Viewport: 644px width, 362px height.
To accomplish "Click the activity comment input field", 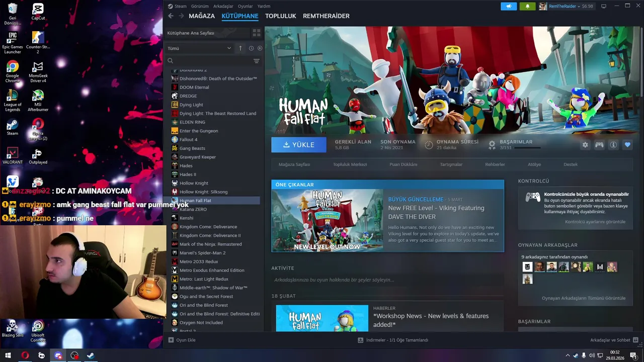I will tap(387, 280).
